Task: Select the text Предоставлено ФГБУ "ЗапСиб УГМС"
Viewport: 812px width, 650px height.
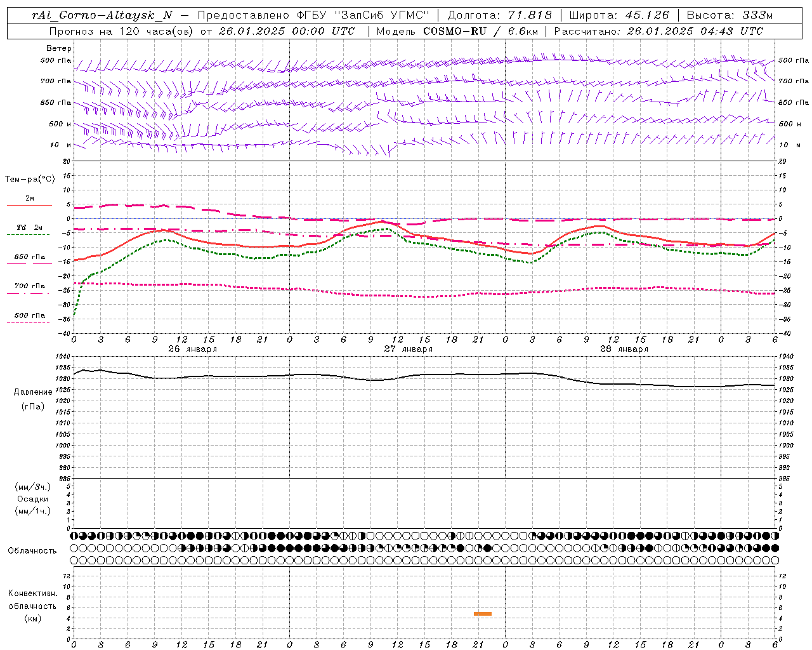Action: [x=313, y=15]
